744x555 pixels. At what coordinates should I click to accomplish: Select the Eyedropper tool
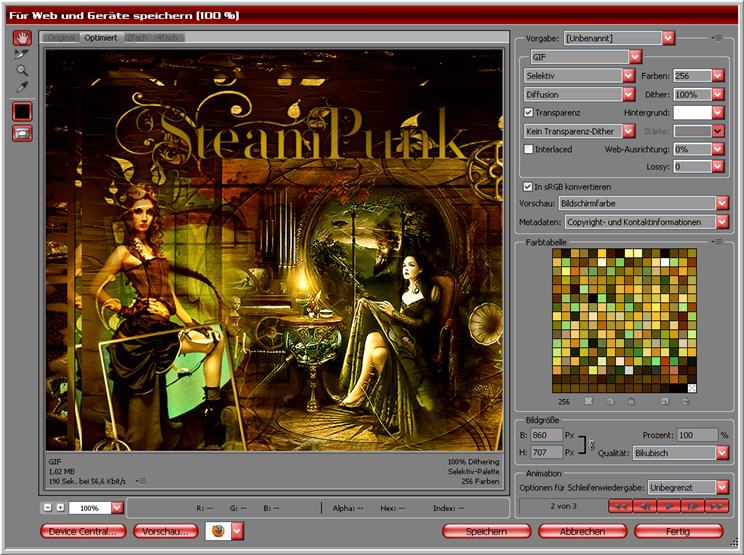(22, 87)
